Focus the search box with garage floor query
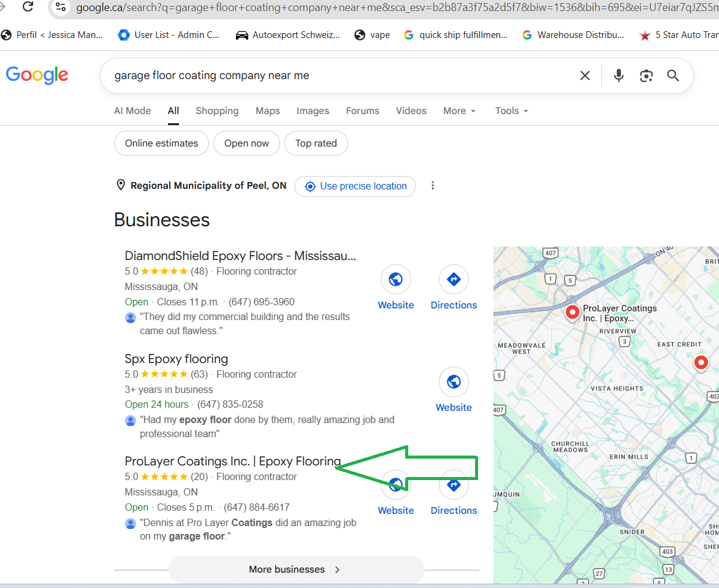The height and width of the screenshot is (588, 719). [x=340, y=75]
